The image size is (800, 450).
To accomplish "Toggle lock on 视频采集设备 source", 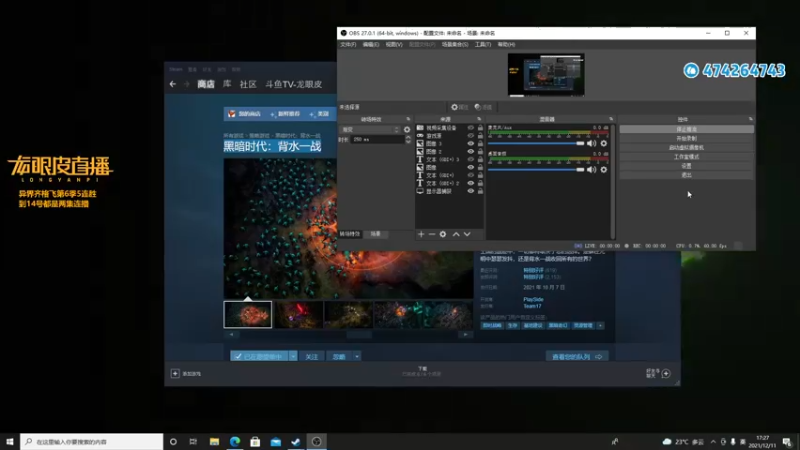I will pyautogui.click(x=480, y=128).
